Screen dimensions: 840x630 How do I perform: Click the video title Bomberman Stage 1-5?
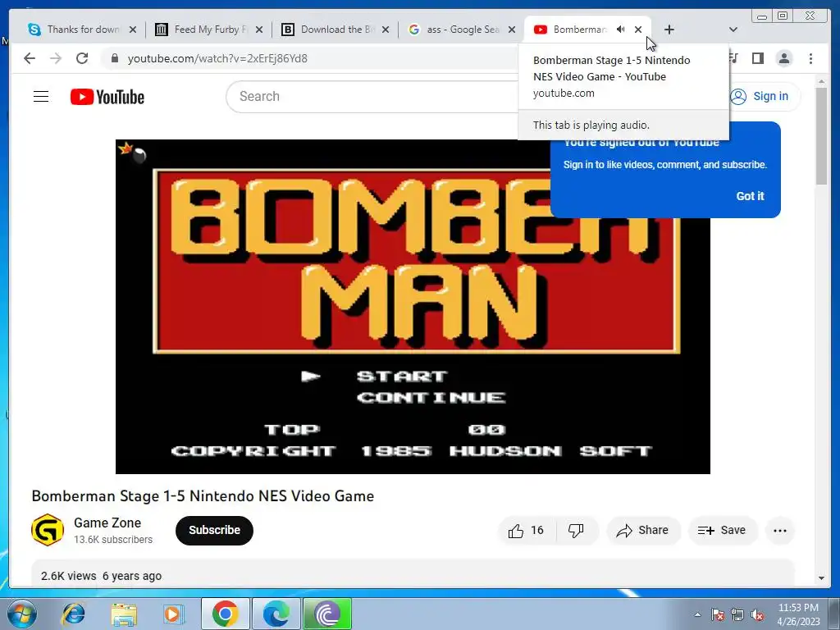coord(203,496)
